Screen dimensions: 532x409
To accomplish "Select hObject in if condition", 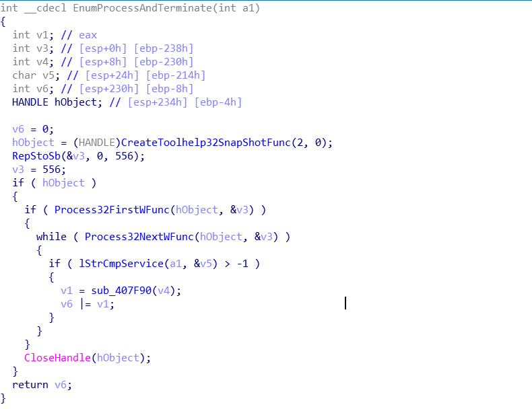I will (63, 183).
